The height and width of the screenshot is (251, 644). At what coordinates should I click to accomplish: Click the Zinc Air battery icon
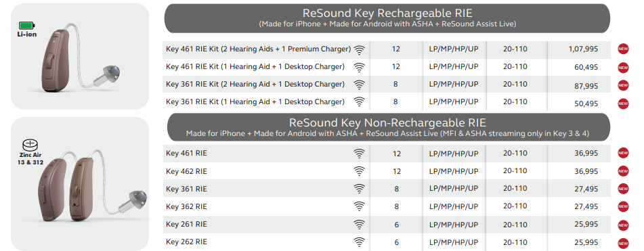tap(30, 145)
